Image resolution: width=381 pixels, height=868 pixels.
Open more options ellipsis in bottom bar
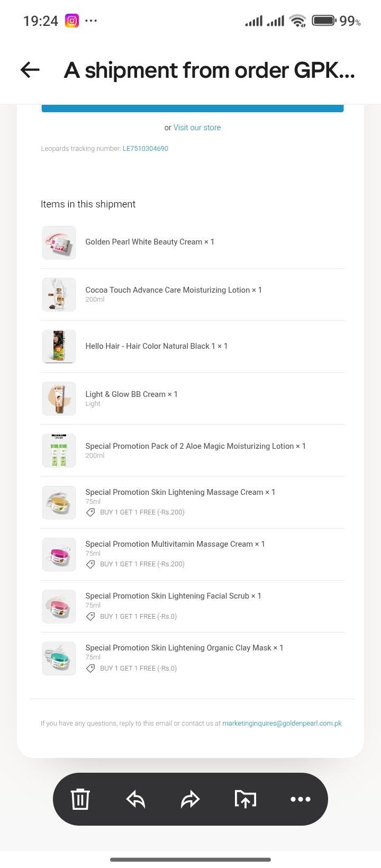pyautogui.click(x=300, y=799)
